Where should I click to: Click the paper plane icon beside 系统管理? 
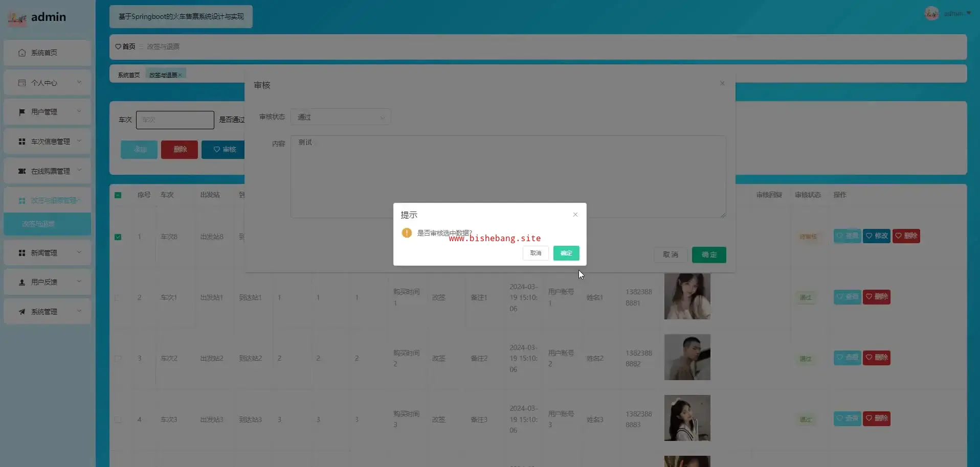click(x=22, y=312)
